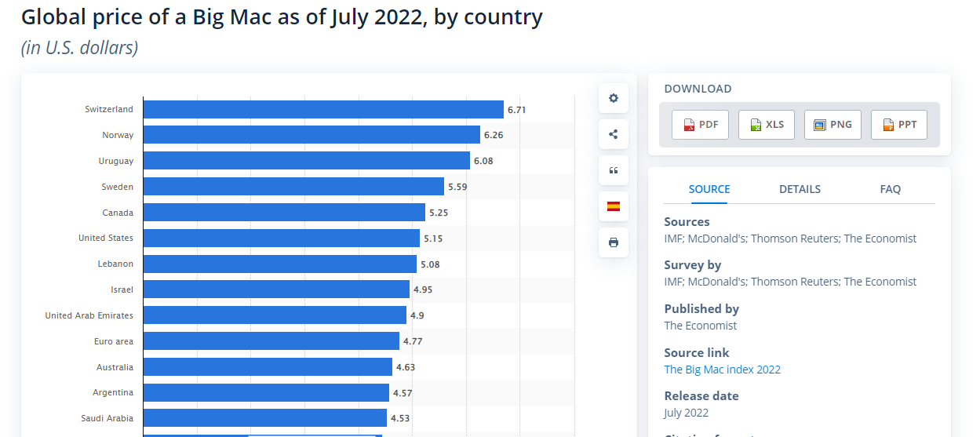Click the 4.77 value label
The image size is (980, 437).
[x=413, y=341]
